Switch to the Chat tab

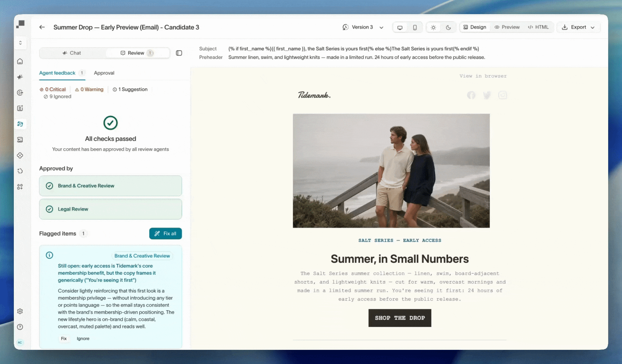coord(72,53)
